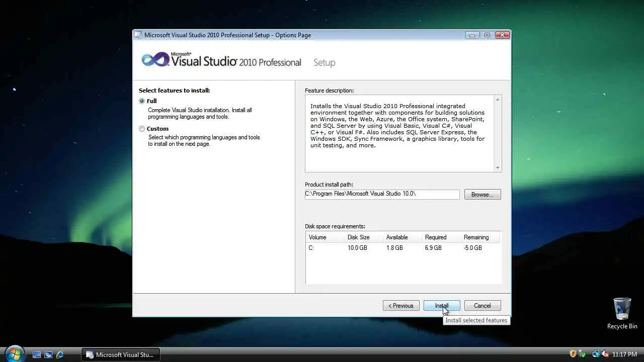Screen dimensions: 644x362
Task: Click the Available column header
Action: 402,237
